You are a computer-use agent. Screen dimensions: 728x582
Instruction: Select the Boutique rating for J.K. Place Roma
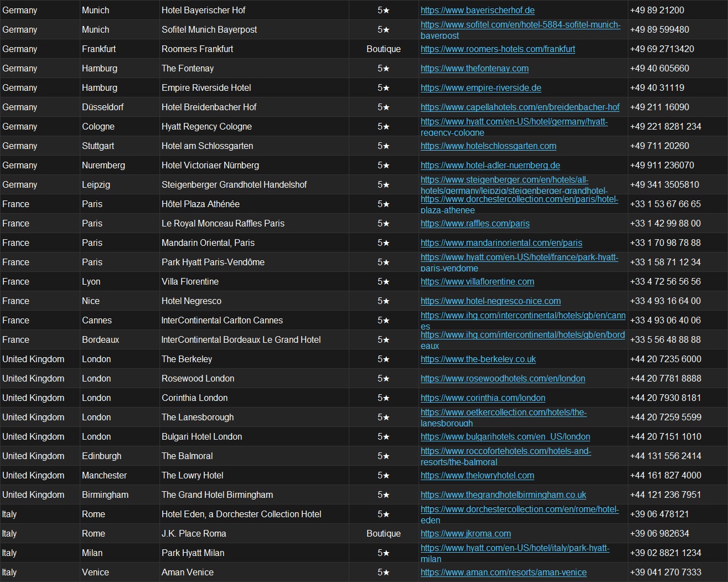click(384, 533)
